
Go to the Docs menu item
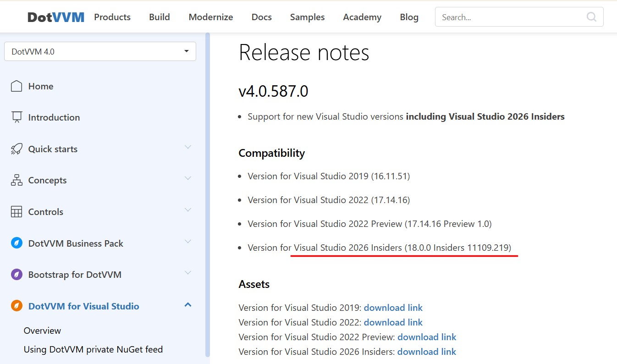click(261, 17)
